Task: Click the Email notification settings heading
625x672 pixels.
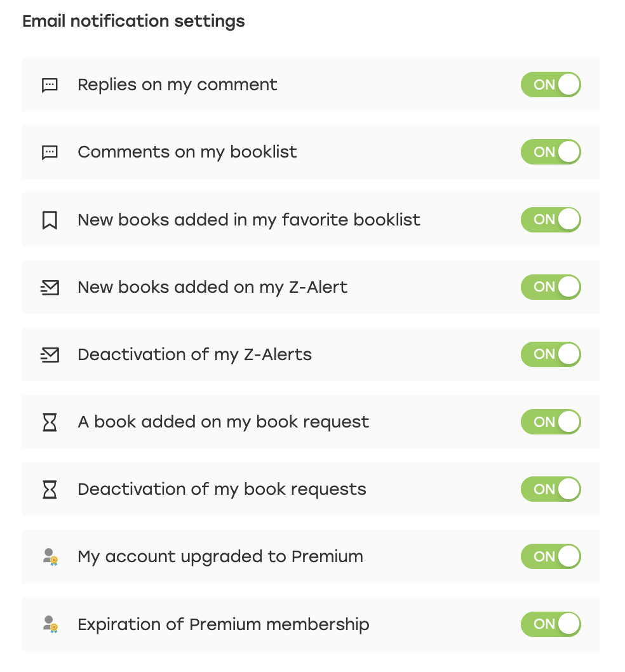Action: (x=133, y=22)
